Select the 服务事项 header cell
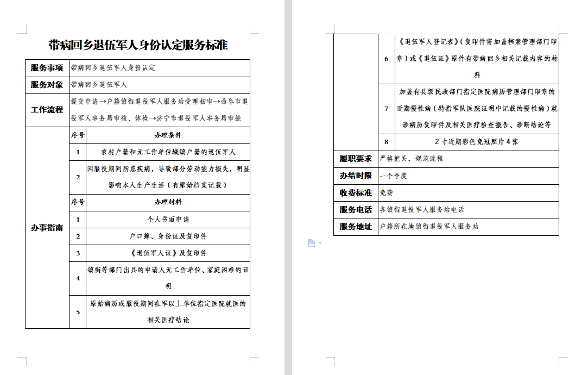 click(47, 68)
